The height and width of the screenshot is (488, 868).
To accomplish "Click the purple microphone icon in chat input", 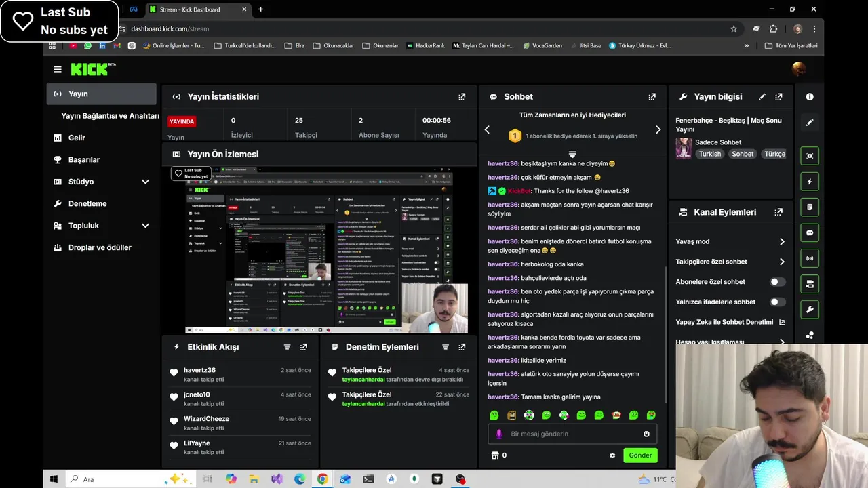I will 499,434.
